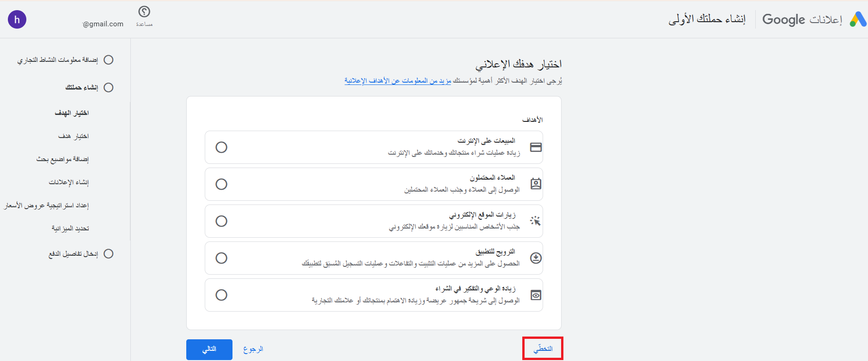Click the الرجوع back button
Viewport: 868px width, 361px height.
[x=253, y=349]
